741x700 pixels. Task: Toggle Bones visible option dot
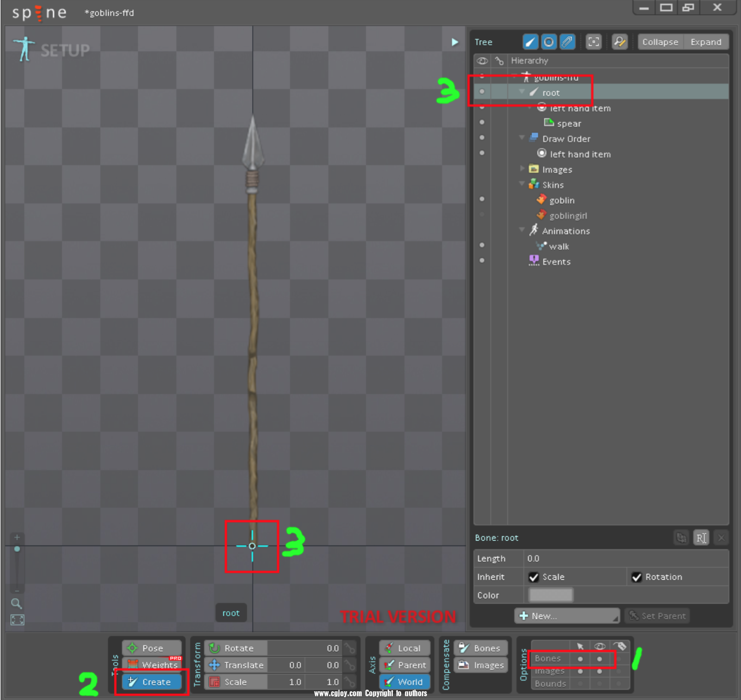600,659
